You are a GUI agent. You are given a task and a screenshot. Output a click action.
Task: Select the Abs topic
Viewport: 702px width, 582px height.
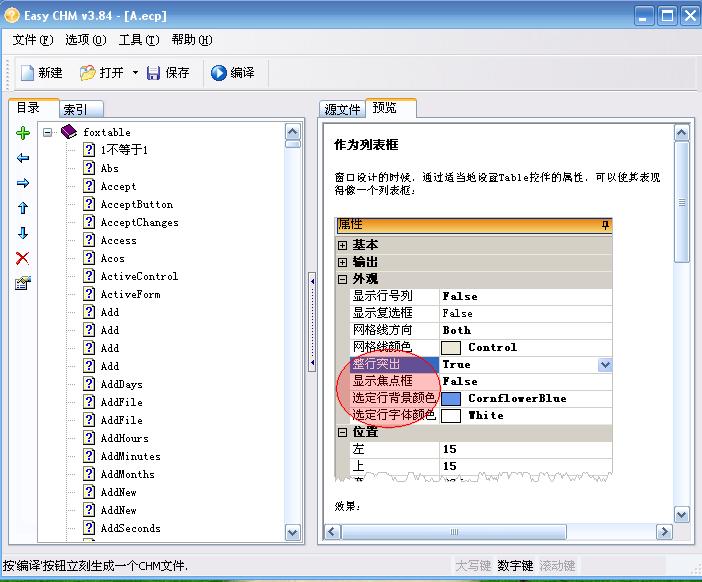tap(110, 168)
